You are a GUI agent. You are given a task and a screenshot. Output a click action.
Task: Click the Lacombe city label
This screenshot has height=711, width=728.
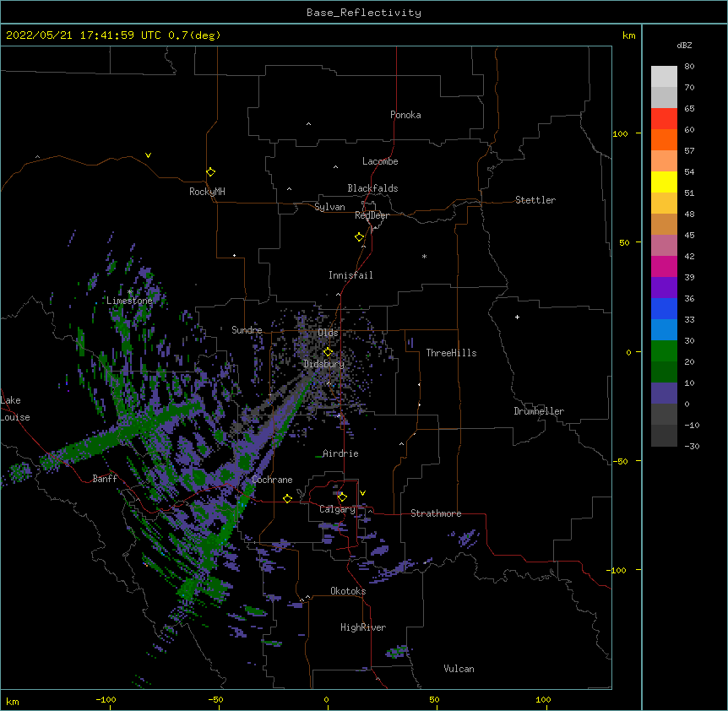click(380, 161)
